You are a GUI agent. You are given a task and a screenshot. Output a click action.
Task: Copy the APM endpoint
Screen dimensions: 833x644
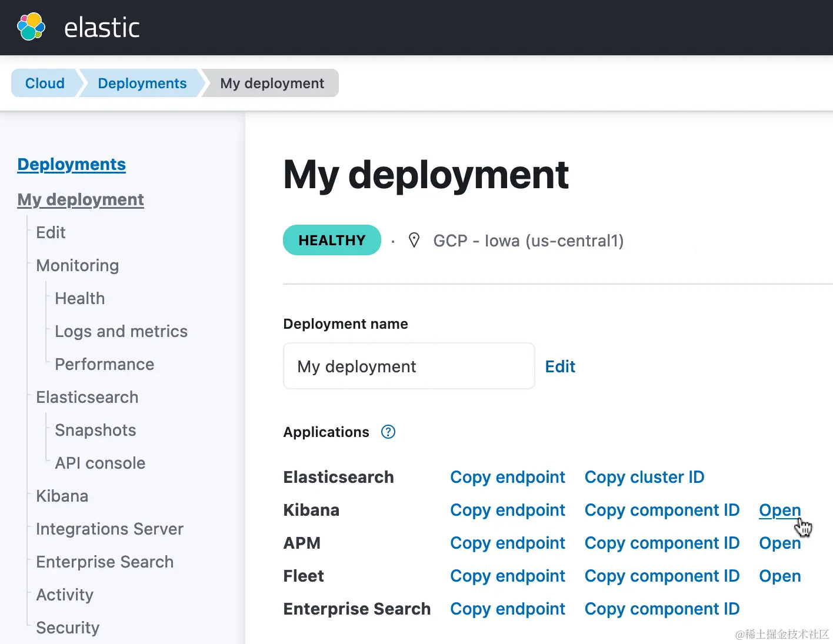(x=507, y=543)
